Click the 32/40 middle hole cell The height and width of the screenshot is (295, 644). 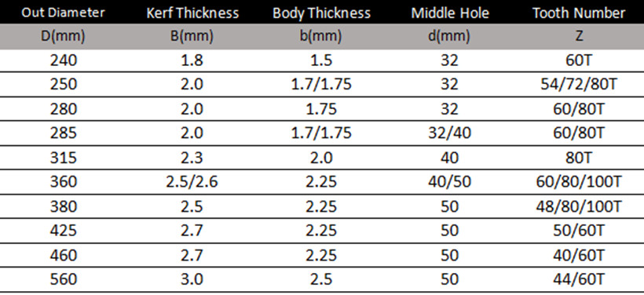tap(450, 133)
